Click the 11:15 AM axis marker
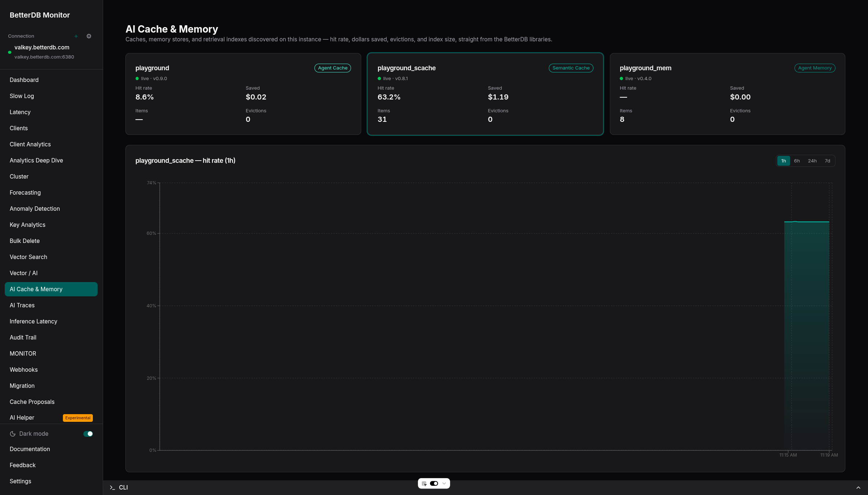Screen dimensions: 868x495 (x=788, y=455)
